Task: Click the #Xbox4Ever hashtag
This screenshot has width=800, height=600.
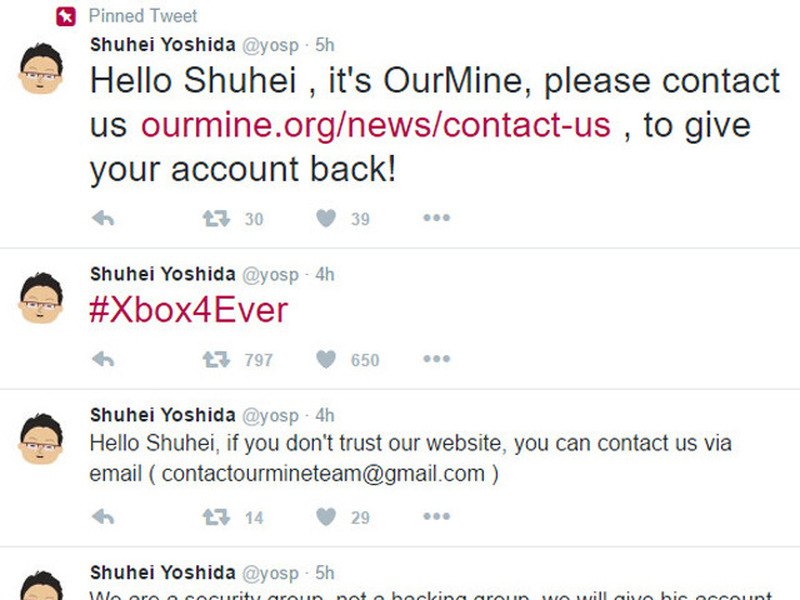Action: coord(188,310)
